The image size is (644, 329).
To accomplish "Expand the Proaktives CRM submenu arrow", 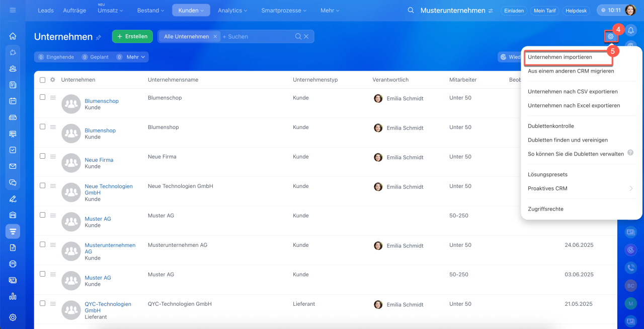I will tap(631, 188).
